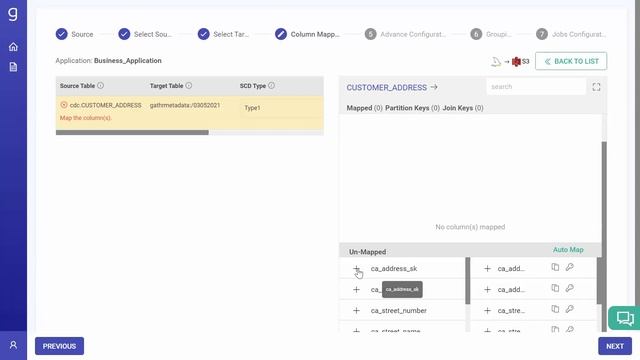The height and width of the screenshot is (360, 640).
Task: Click the ca_address_sk column name
Action: [x=394, y=269]
